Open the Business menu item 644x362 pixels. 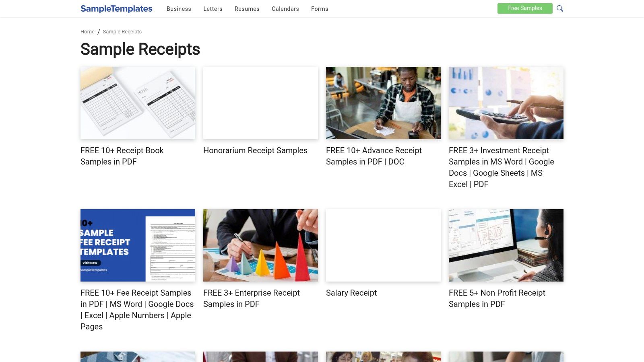click(x=179, y=9)
